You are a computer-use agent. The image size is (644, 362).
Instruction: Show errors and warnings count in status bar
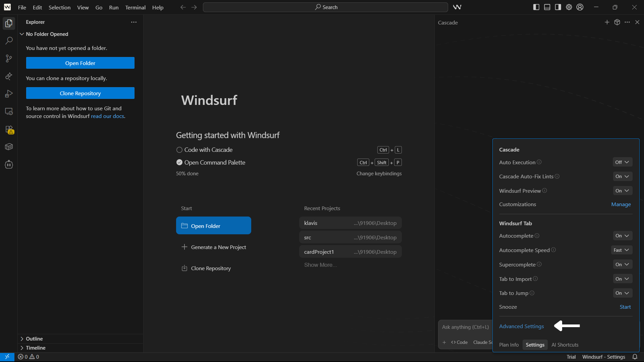[x=29, y=357]
